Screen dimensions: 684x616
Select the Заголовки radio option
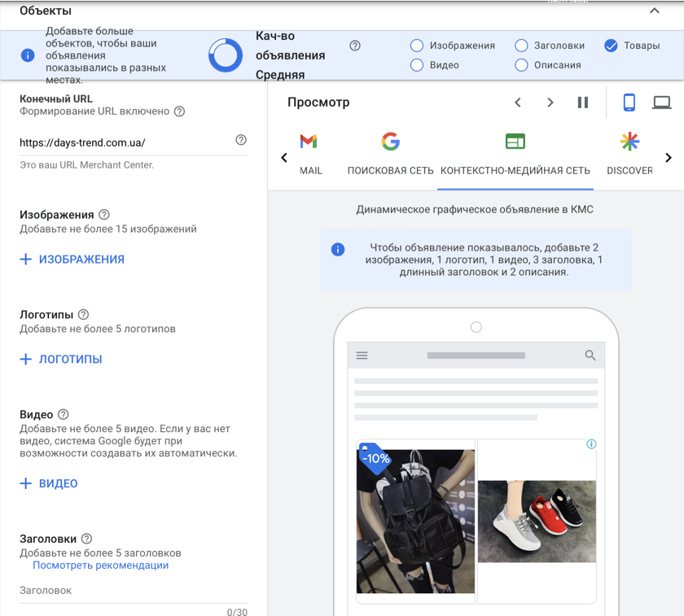[x=521, y=46]
